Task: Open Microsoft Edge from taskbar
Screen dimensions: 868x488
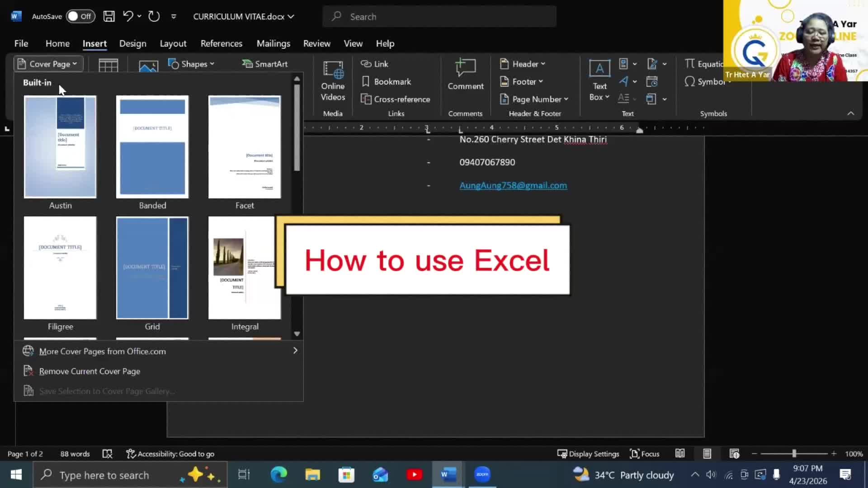Action: point(278,474)
